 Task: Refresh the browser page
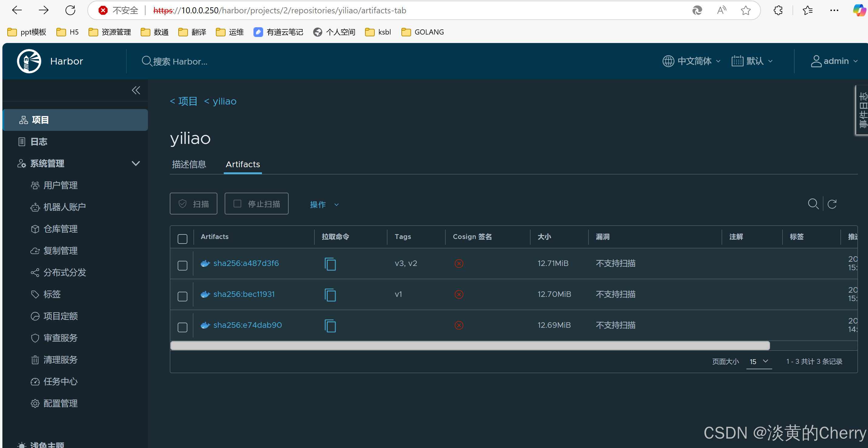70,10
